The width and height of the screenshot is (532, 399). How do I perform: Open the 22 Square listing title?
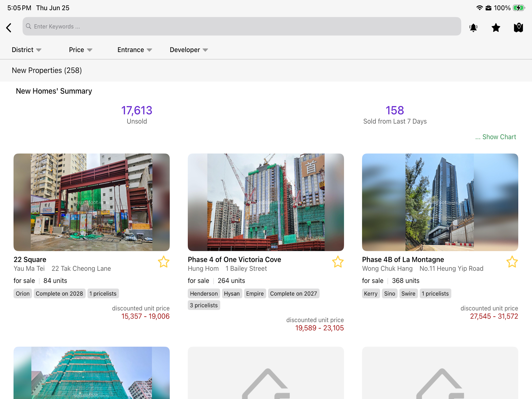click(30, 260)
